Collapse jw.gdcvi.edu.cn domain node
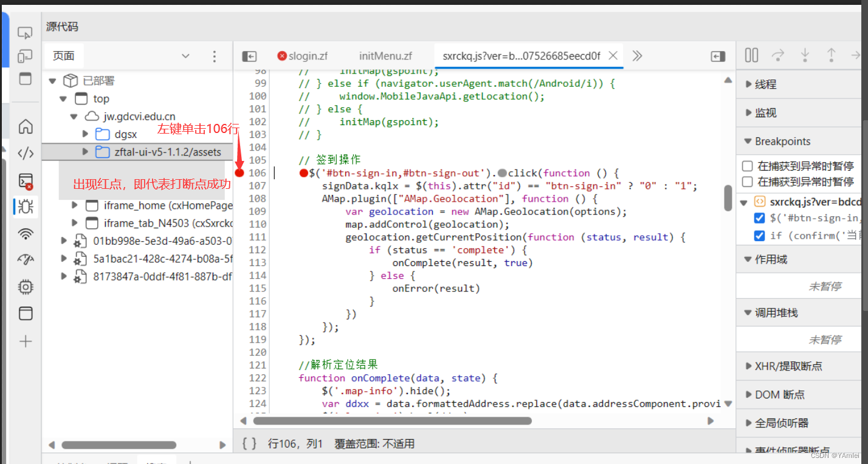Screen dimensions: 868x464 click(x=74, y=117)
